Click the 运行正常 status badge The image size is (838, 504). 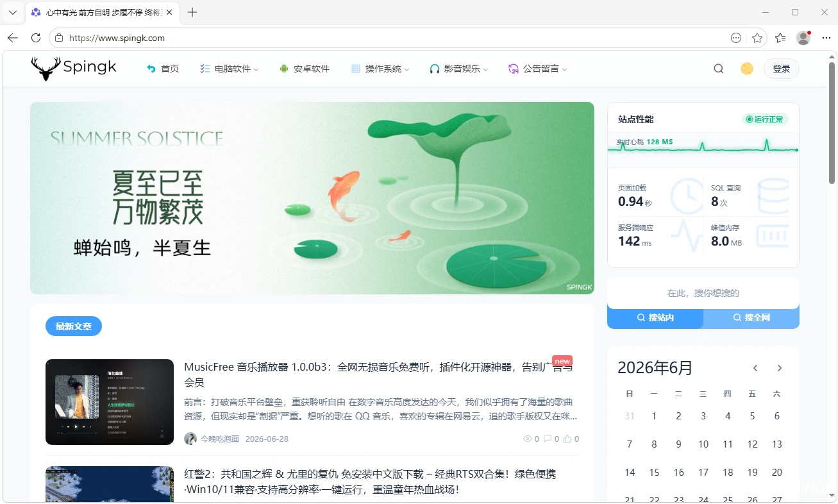click(x=765, y=119)
